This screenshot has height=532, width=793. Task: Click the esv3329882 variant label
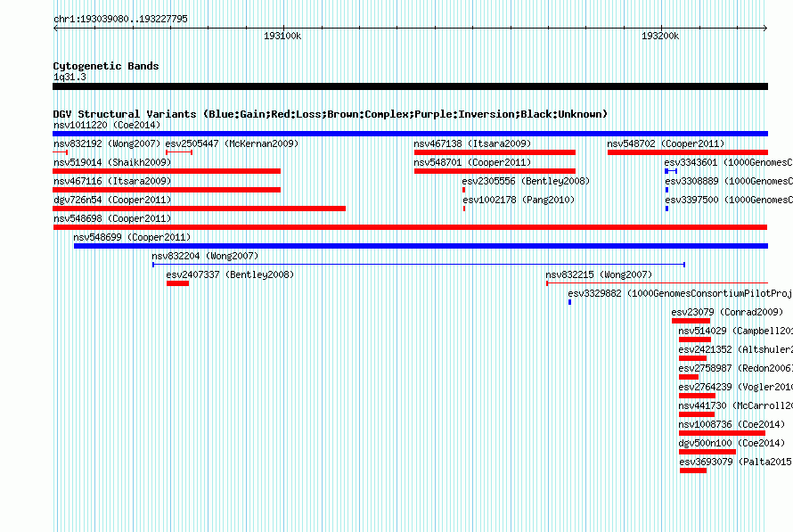click(x=680, y=293)
